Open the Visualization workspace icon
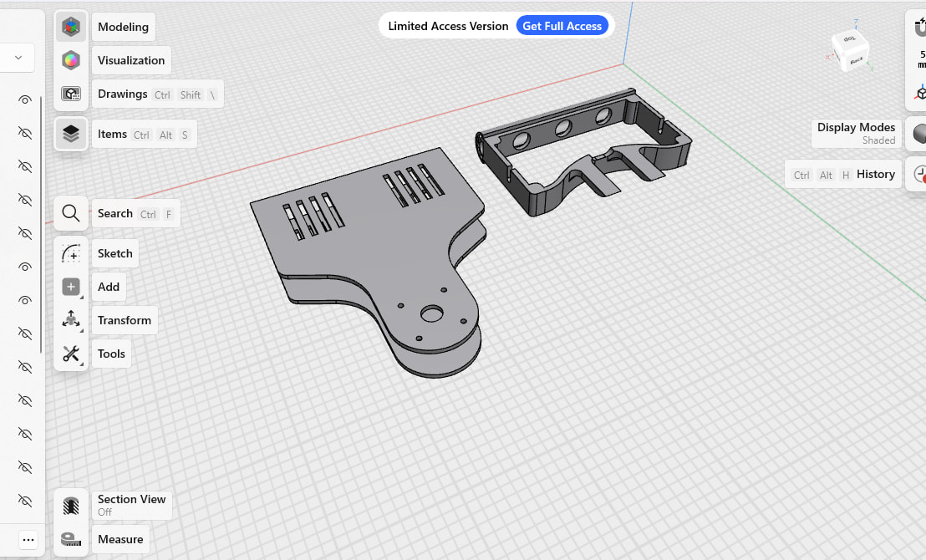This screenshot has height=560, width=926. click(x=71, y=60)
